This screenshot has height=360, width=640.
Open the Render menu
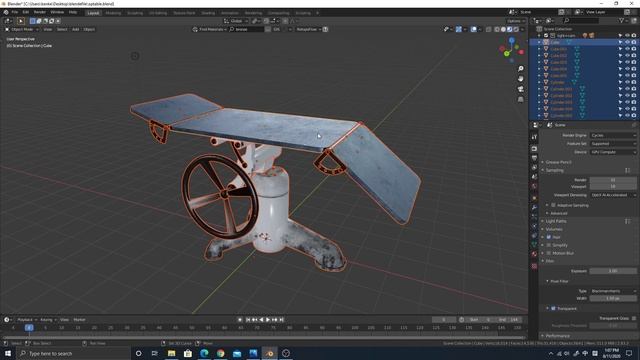pos(40,12)
